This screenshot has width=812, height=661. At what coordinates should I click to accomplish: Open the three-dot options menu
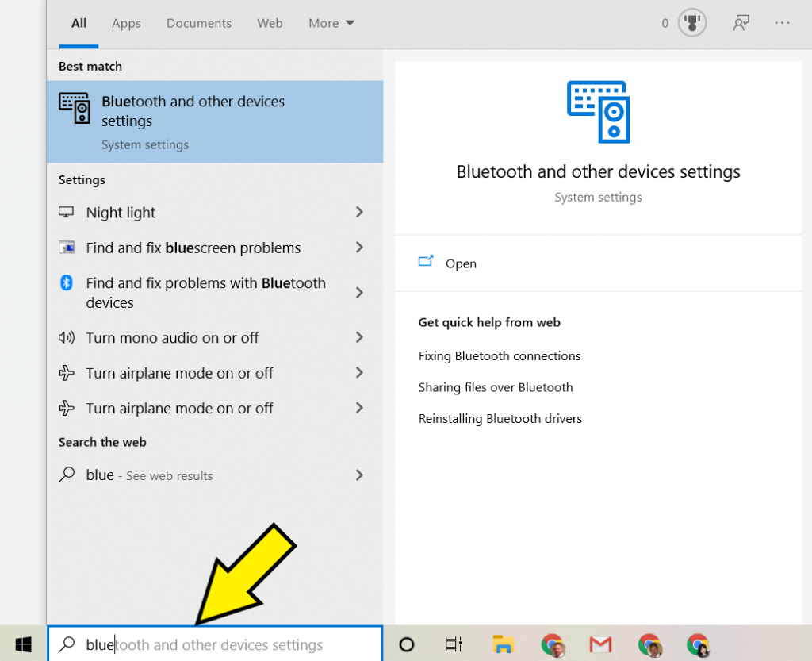782,23
